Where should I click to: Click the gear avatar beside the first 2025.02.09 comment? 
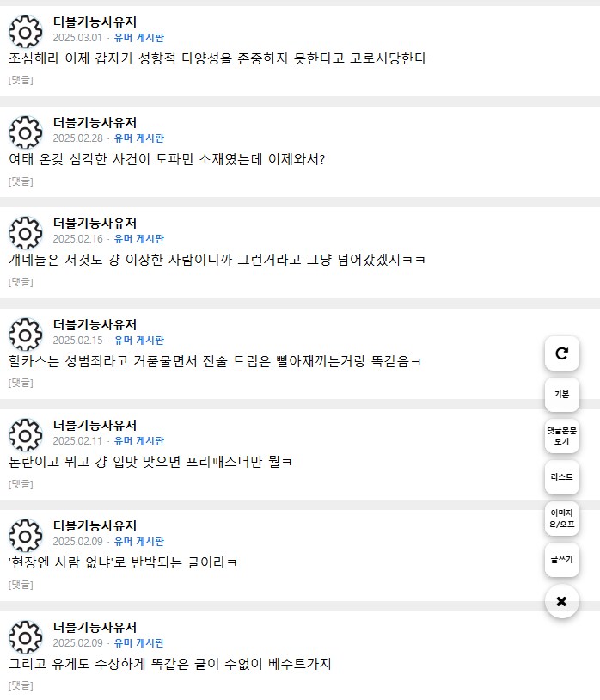click(x=26, y=537)
